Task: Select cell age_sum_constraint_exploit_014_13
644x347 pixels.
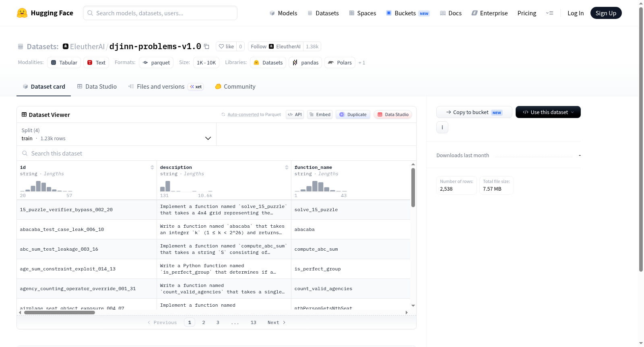Action: point(87,269)
